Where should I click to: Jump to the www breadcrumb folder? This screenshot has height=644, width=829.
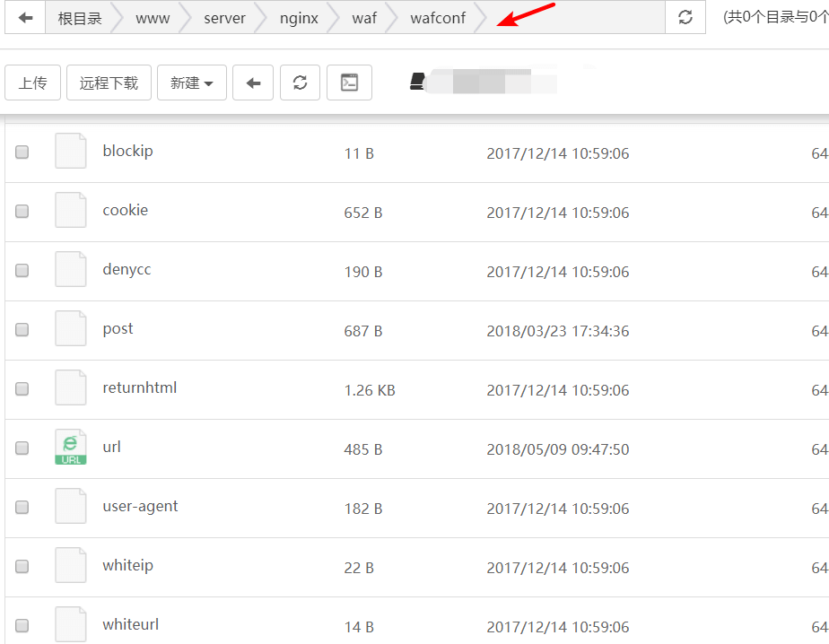point(153,18)
